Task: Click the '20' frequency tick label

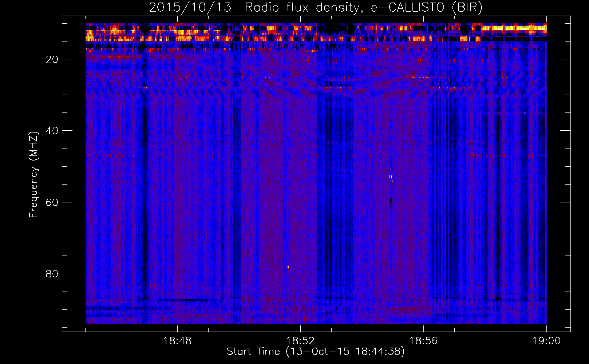Action: [52, 59]
